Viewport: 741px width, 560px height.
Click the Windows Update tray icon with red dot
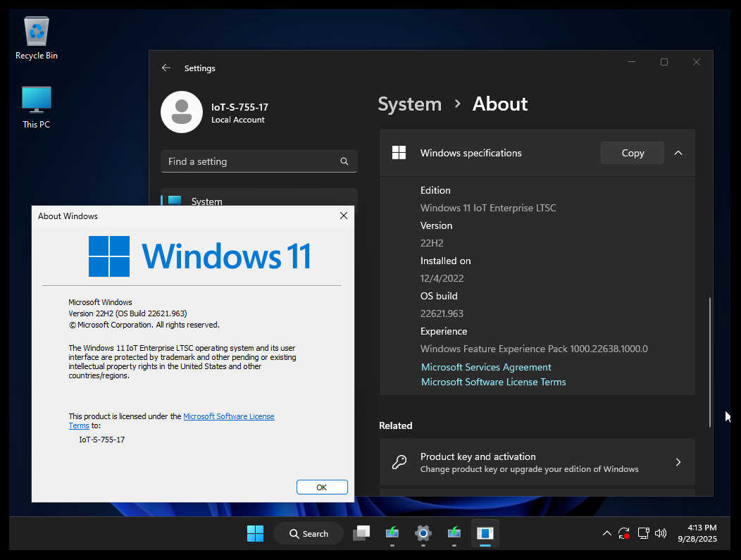tap(624, 533)
